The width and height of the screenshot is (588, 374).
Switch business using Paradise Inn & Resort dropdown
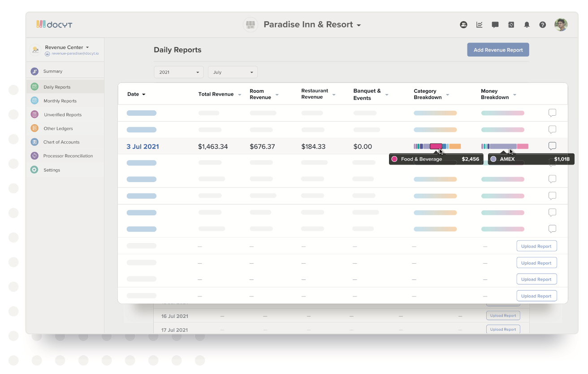312,25
